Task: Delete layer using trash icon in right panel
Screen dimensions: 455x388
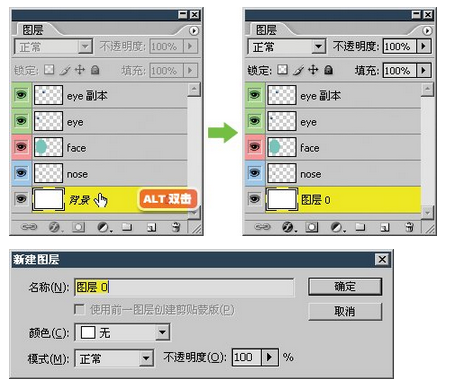Action: [409, 227]
